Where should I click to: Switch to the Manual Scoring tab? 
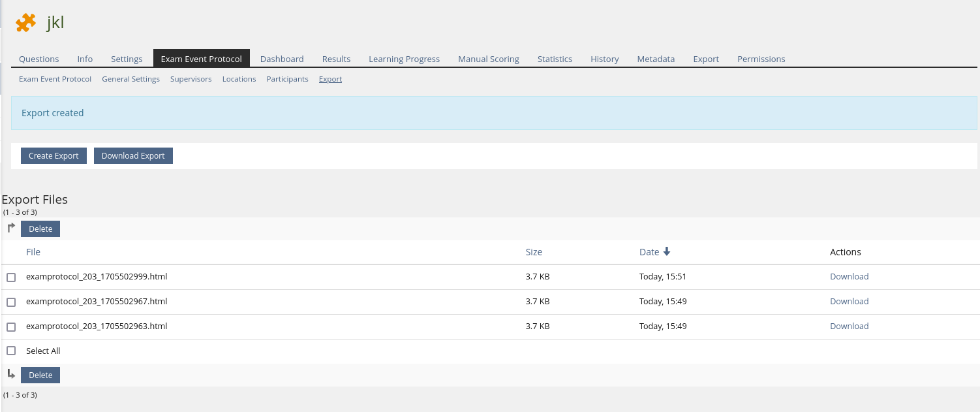(x=488, y=59)
